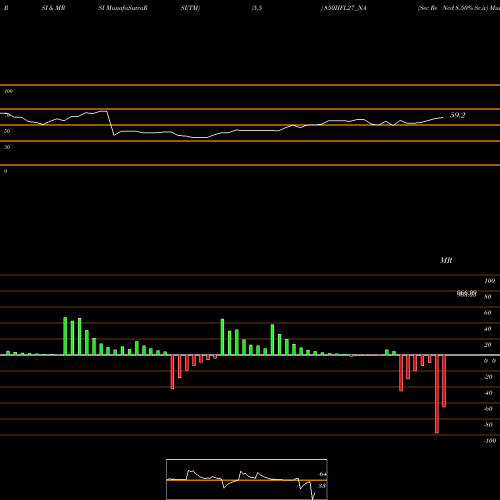Click the -20 label on MR axis

point(488,377)
